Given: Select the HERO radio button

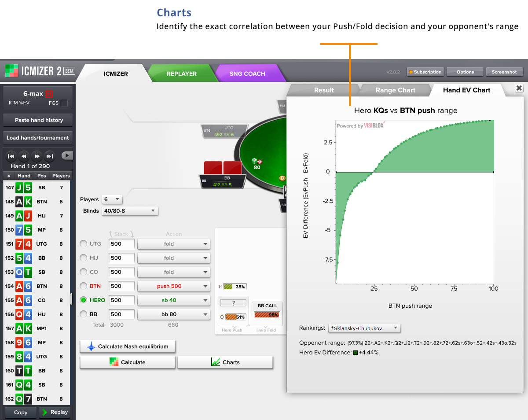Looking at the screenshot, I should pos(83,300).
